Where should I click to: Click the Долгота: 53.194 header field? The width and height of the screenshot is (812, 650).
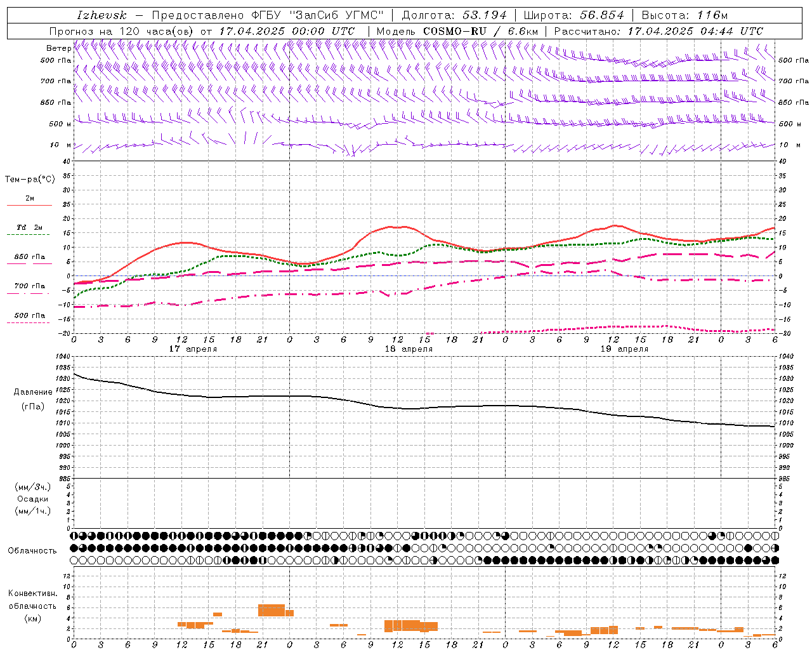[454, 15]
